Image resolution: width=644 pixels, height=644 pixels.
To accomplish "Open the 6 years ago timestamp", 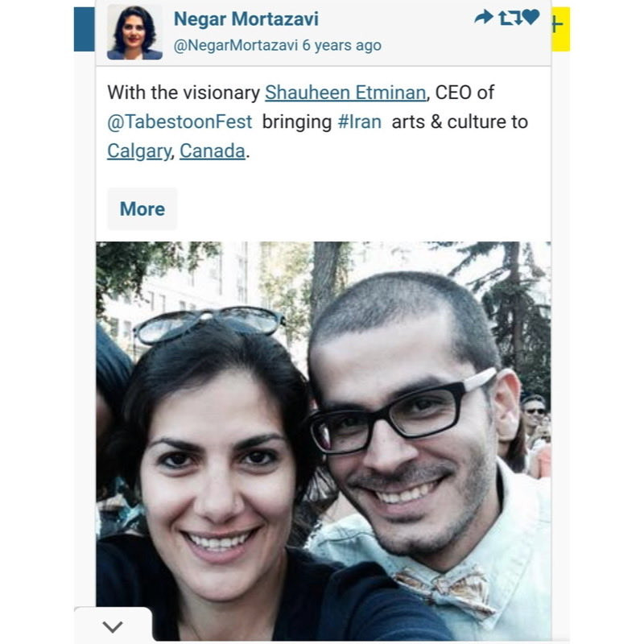I will pos(341,45).
